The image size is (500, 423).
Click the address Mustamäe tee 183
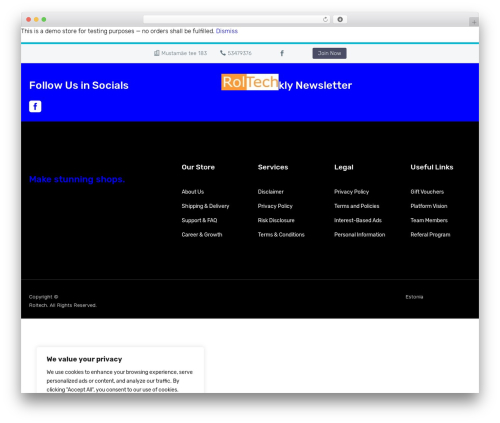pyautogui.click(x=184, y=53)
